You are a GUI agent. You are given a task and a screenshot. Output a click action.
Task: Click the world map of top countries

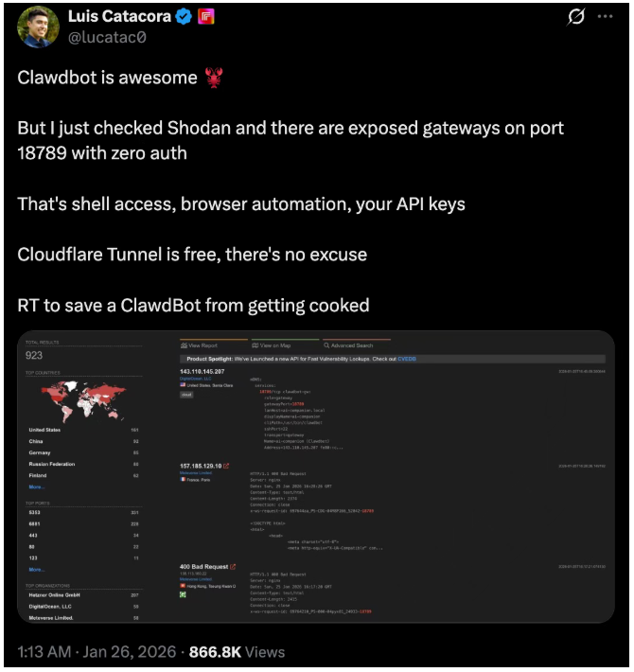[82, 402]
